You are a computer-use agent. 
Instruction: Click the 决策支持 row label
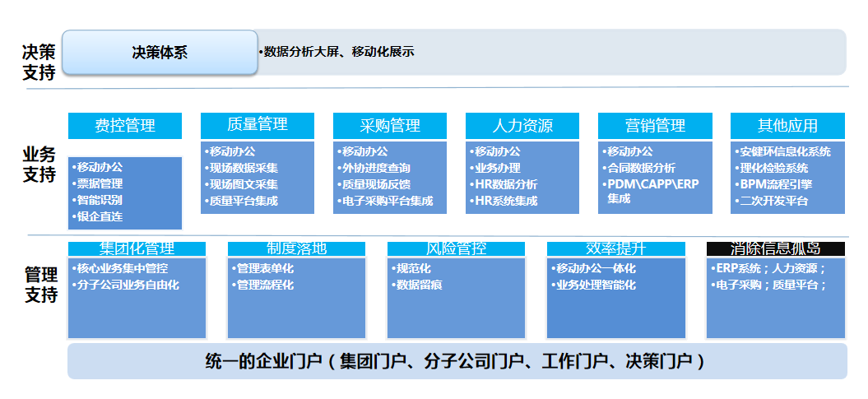[x=39, y=62]
